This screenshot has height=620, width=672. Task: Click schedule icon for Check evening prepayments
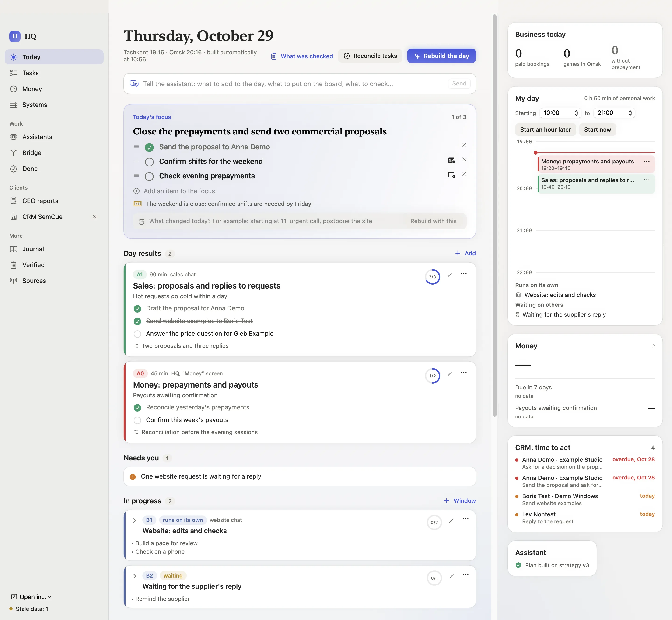(452, 175)
